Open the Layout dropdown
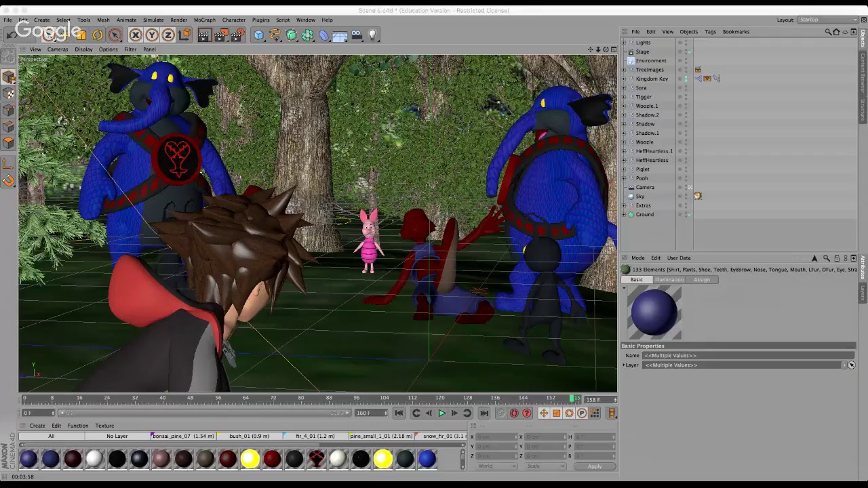This screenshot has width=868, height=488. (x=828, y=20)
